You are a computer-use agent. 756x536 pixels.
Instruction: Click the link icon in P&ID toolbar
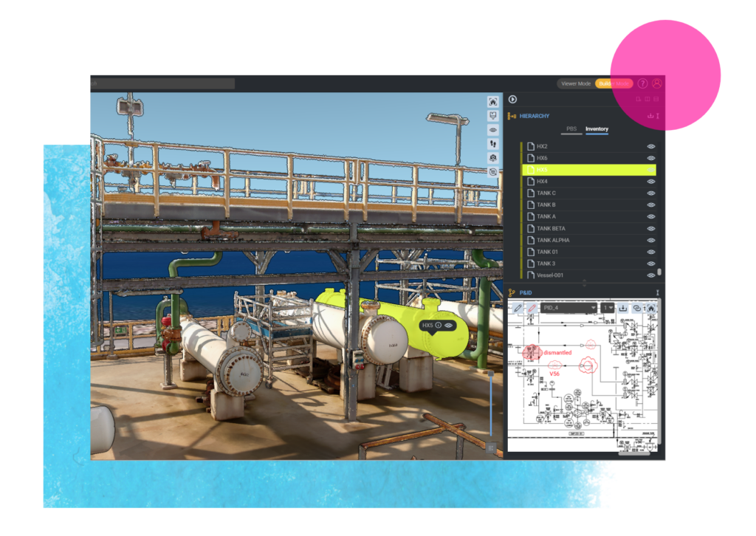pos(636,308)
